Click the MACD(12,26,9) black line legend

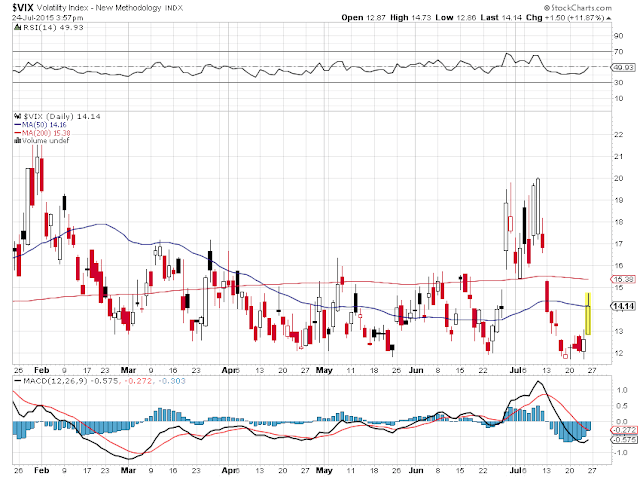coord(51,381)
